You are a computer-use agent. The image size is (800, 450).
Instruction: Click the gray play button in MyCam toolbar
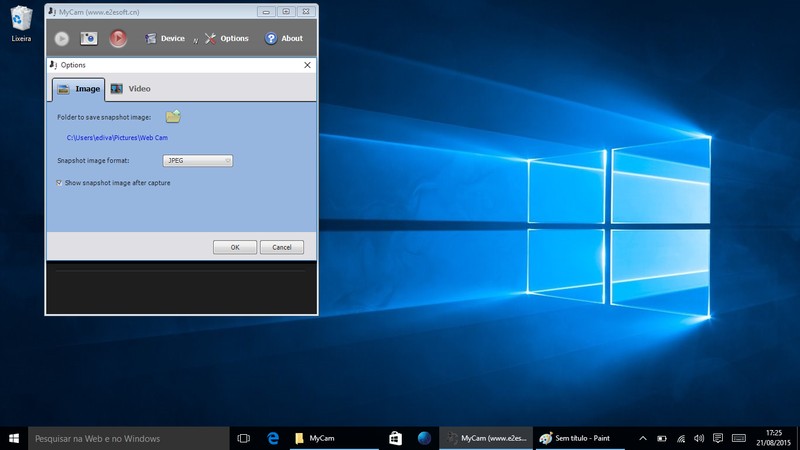pos(62,39)
